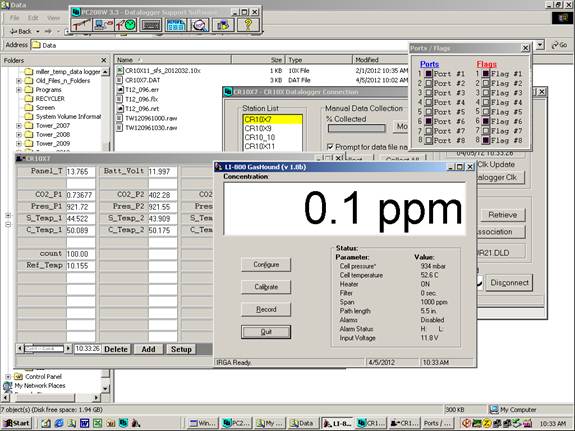575x431 pixels.
Task: Toggle Port #6 checkbox
Action: pyautogui.click(x=428, y=121)
